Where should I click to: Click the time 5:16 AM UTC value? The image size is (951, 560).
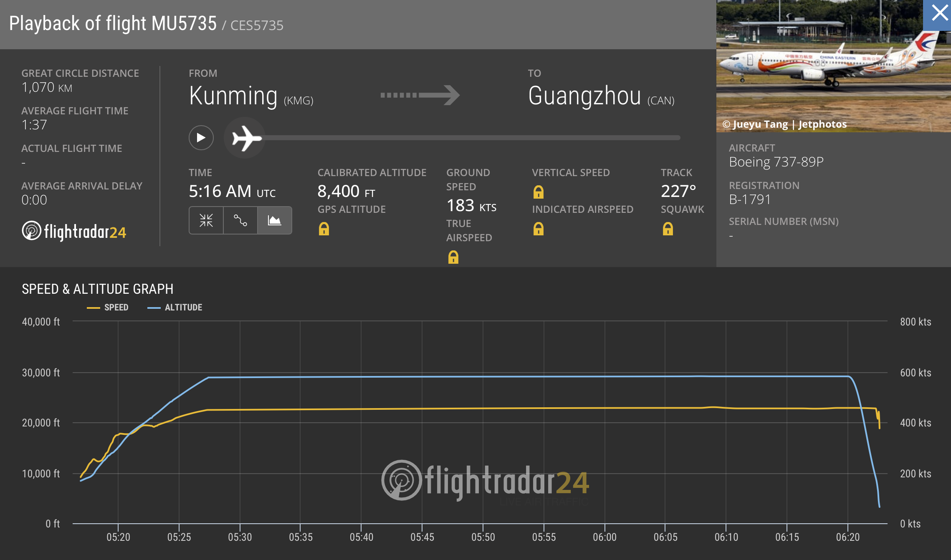point(232,192)
